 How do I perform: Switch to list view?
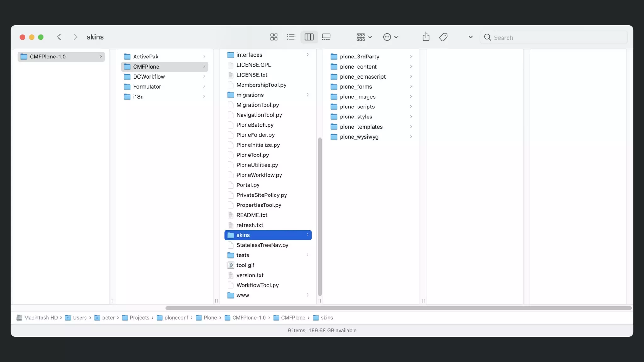[291, 37]
